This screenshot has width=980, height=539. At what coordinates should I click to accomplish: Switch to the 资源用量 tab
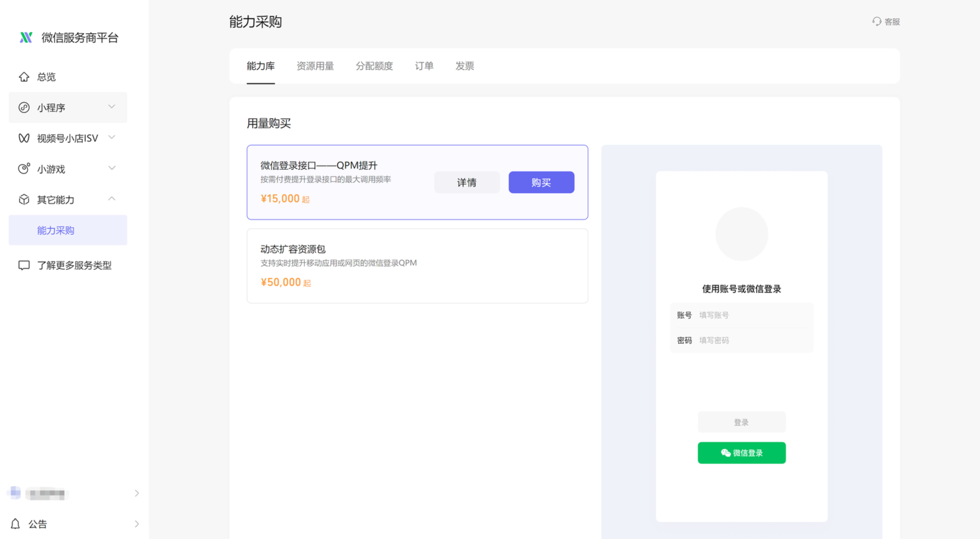(315, 66)
